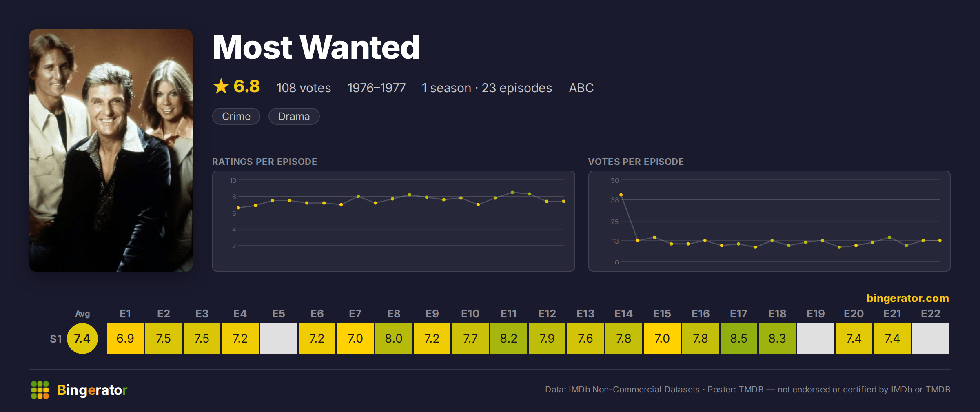Click the first point in the votes chart
The image size is (980, 412).
(x=621, y=195)
